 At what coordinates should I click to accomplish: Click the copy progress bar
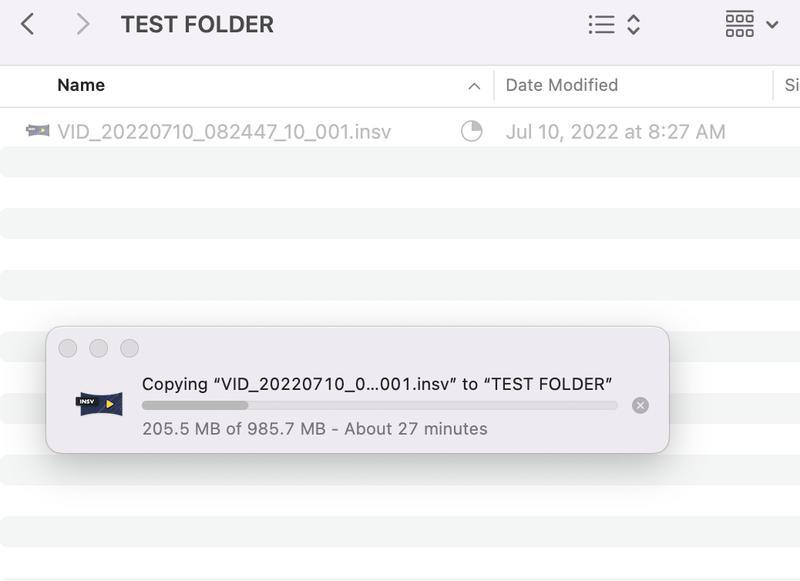pos(380,405)
